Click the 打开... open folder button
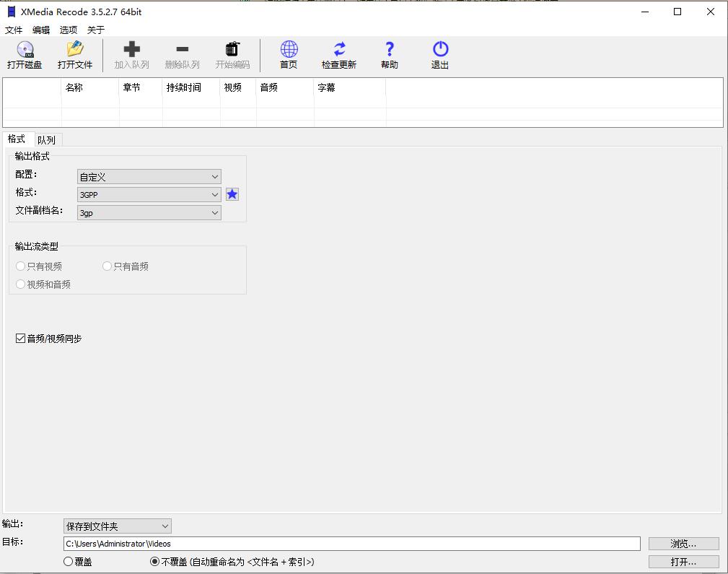This screenshot has height=574, width=728. click(683, 562)
